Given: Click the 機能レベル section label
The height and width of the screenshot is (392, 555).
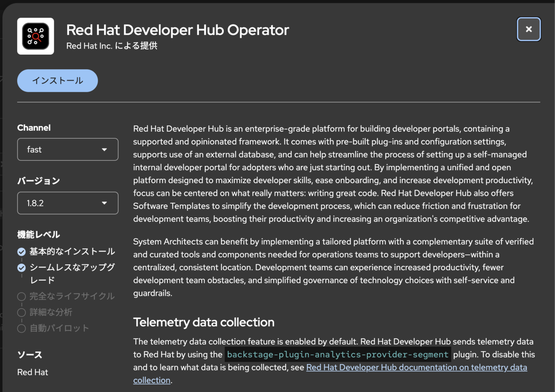Looking at the screenshot, I should [38, 234].
